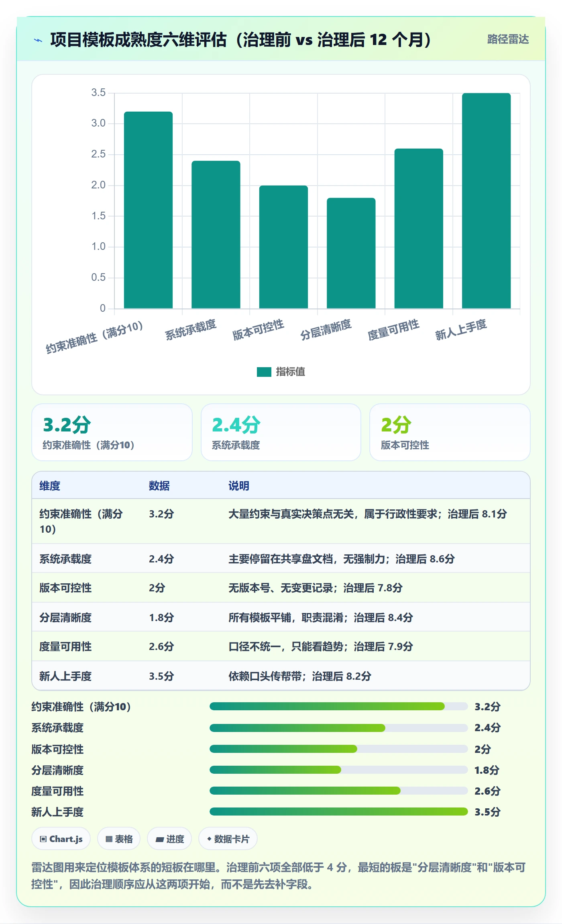Click 新人上手度 progress bar showing 3.5分

[x=339, y=812]
